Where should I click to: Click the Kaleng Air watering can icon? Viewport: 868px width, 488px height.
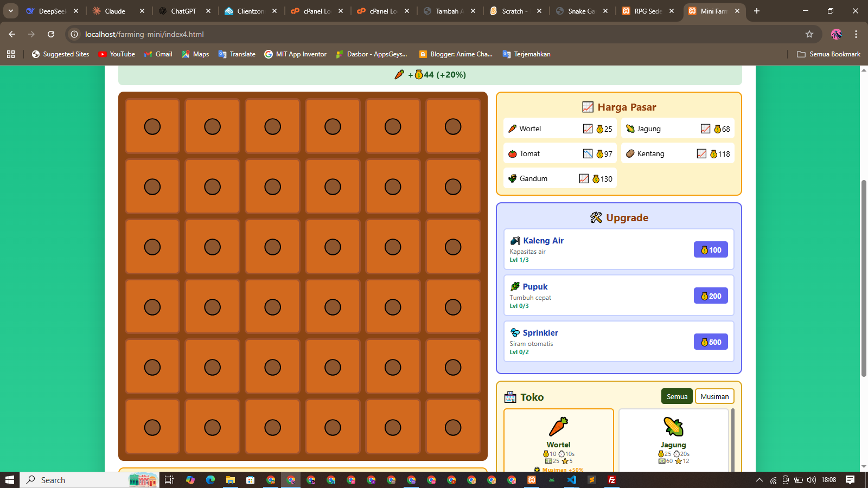pyautogui.click(x=515, y=241)
